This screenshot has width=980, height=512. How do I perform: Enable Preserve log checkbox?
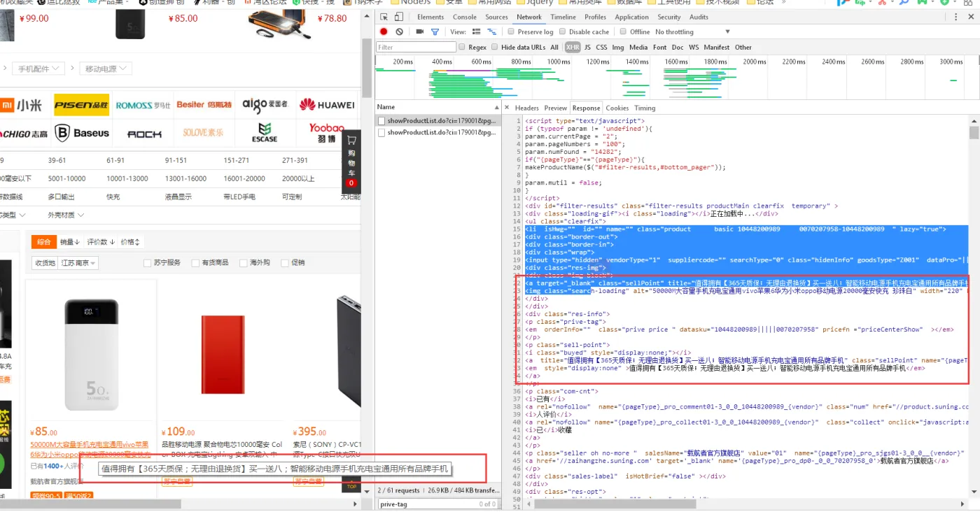point(511,31)
